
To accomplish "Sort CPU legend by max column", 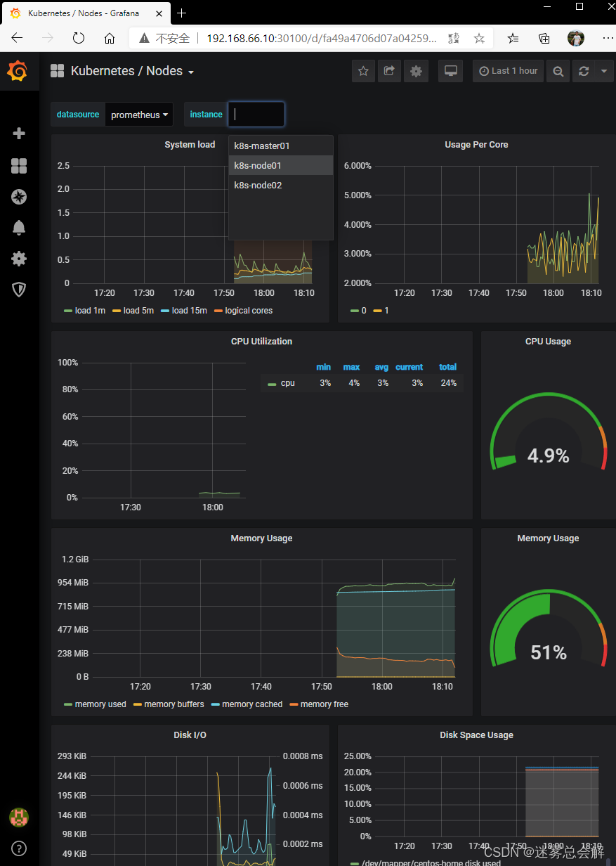I will pyautogui.click(x=351, y=367).
